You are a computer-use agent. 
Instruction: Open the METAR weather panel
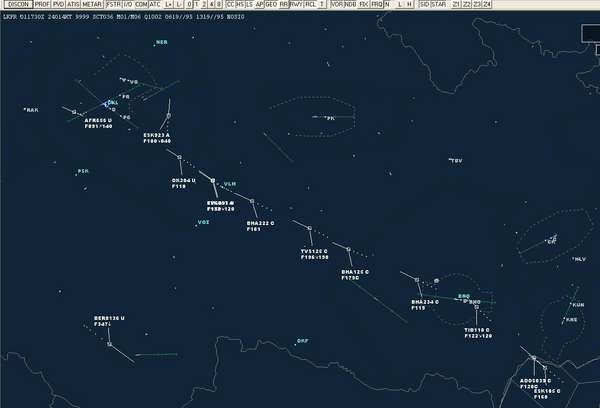click(92, 5)
